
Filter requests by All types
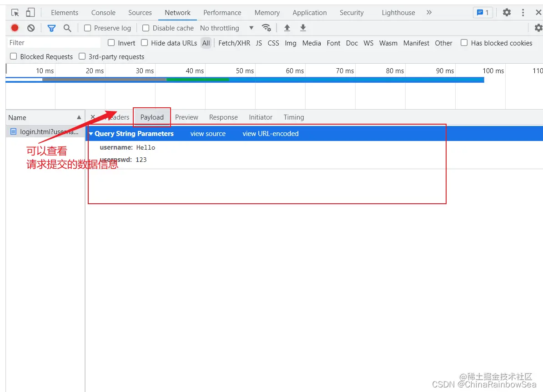(206, 43)
